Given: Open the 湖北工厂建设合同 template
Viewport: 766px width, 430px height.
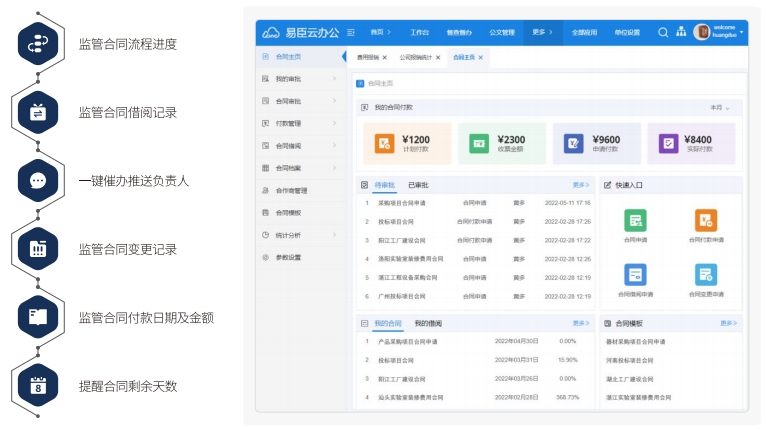Looking at the screenshot, I should (630, 379).
